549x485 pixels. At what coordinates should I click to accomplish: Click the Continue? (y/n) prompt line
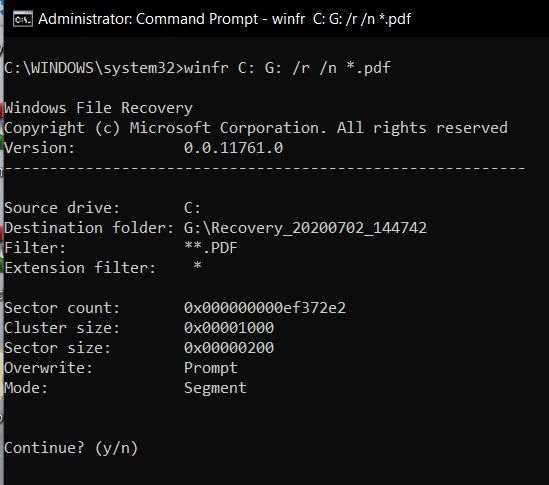tap(71, 448)
